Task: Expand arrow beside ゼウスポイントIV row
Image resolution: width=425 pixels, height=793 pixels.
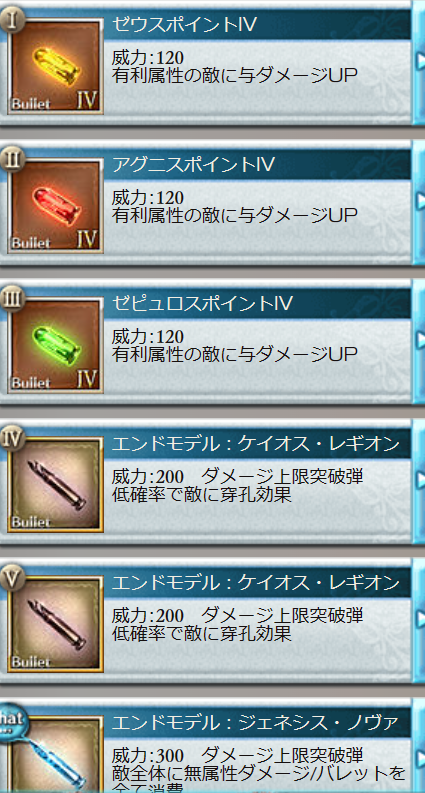Action: (419, 61)
